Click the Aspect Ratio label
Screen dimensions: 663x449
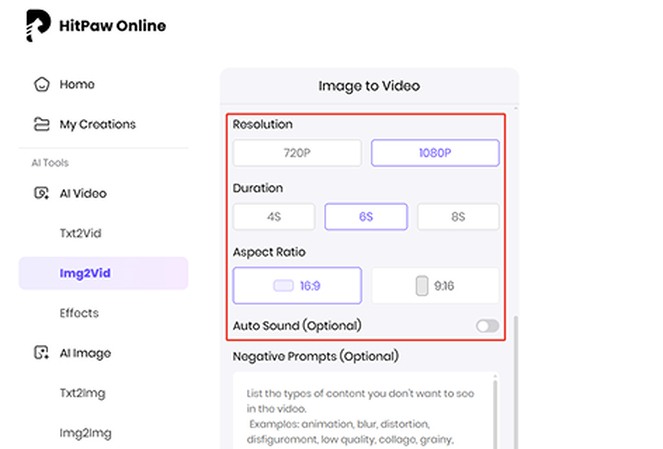coord(269,252)
